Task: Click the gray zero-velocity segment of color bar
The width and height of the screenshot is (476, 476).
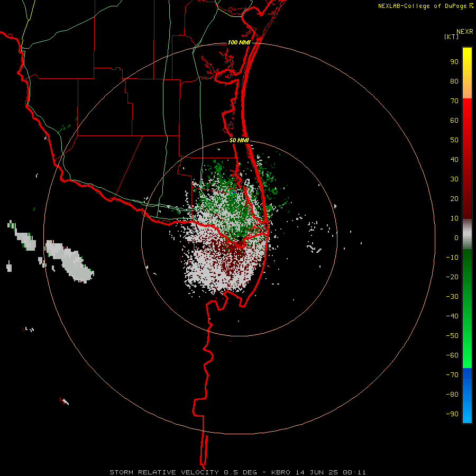Action: 467,234
